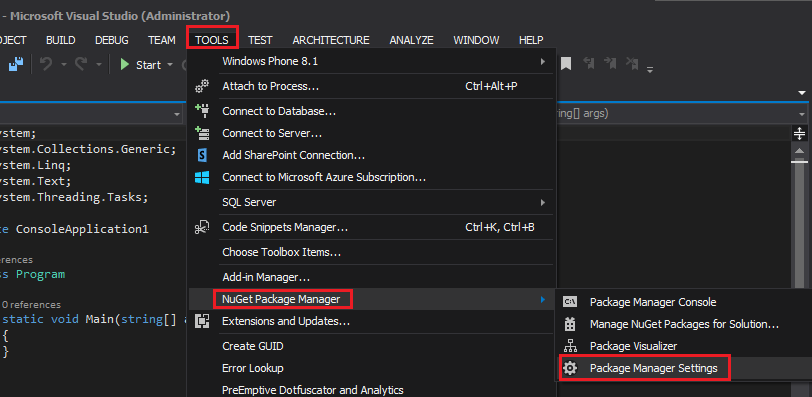The image size is (812, 397).
Task: Choose Code Snippets Manager menu entry
Action: 372,227
